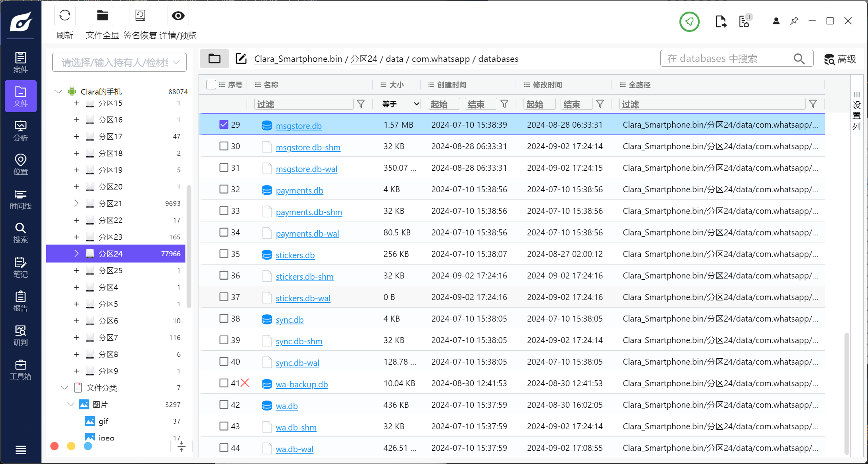
Task: Open the stickers.db file link
Action: [x=295, y=255]
